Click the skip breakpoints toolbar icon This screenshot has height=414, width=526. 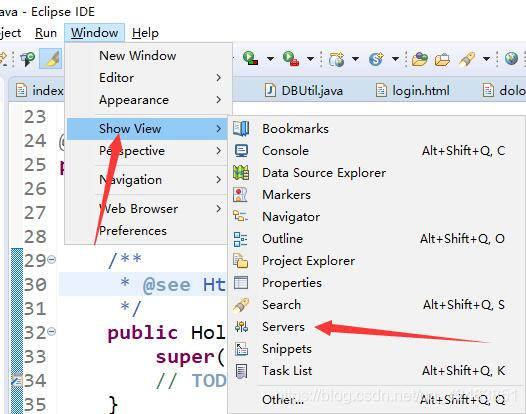click(27, 59)
